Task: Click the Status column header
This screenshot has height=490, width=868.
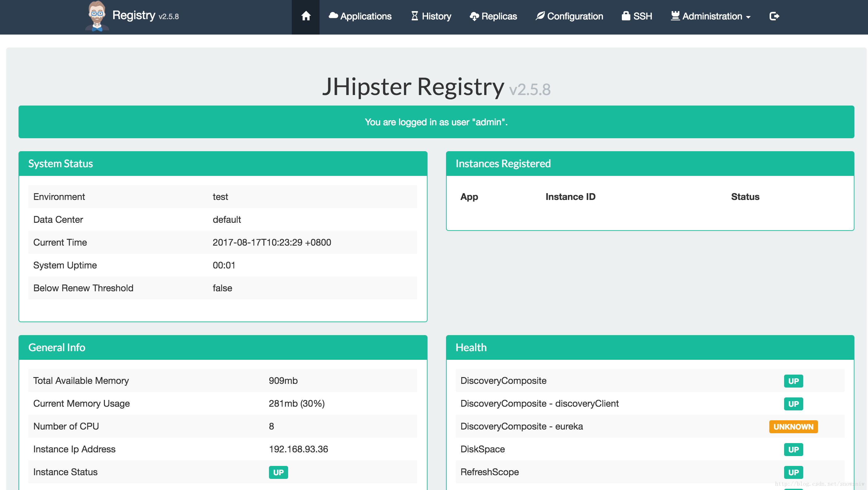Action: 745,197
